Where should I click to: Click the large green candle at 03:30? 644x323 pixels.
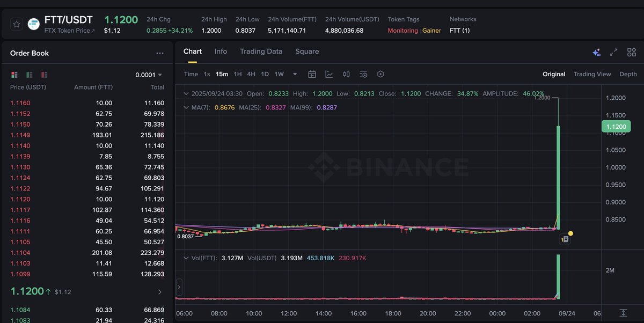click(558, 177)
